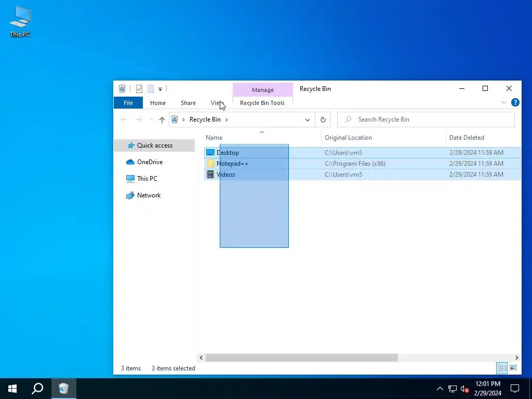Go forward using the Forward arrow

click(139, 119)
